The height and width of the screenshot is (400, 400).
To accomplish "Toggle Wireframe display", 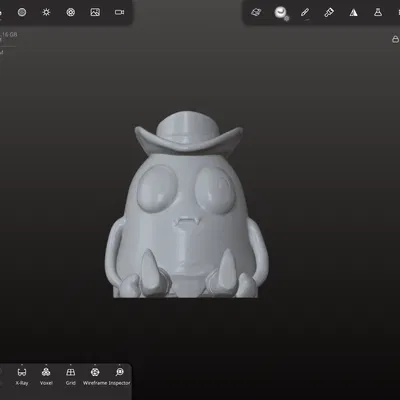I will point(95,376).
